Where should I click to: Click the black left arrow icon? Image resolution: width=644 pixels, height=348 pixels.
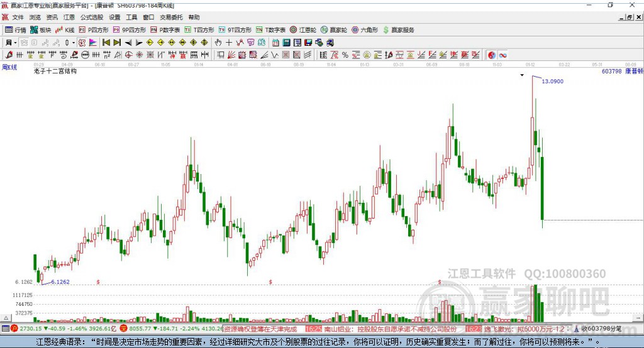pyautogui.click(x=128, y=43)
